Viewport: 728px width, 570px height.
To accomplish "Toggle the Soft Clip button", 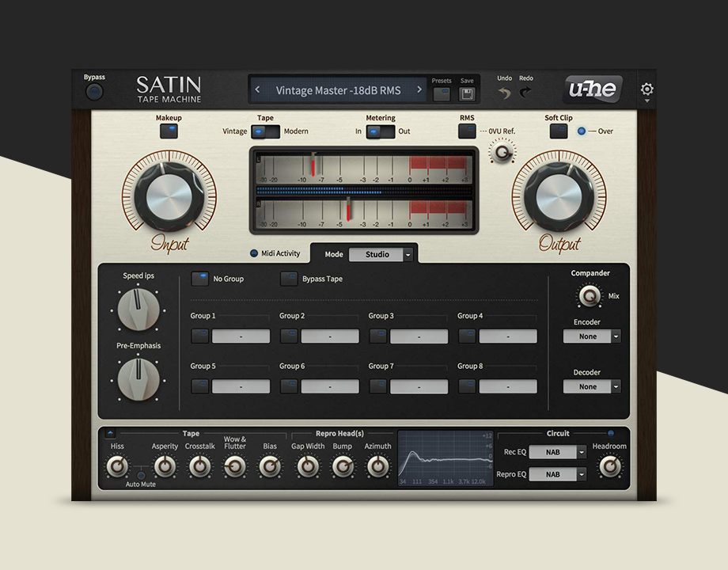I will pos(559,131).
